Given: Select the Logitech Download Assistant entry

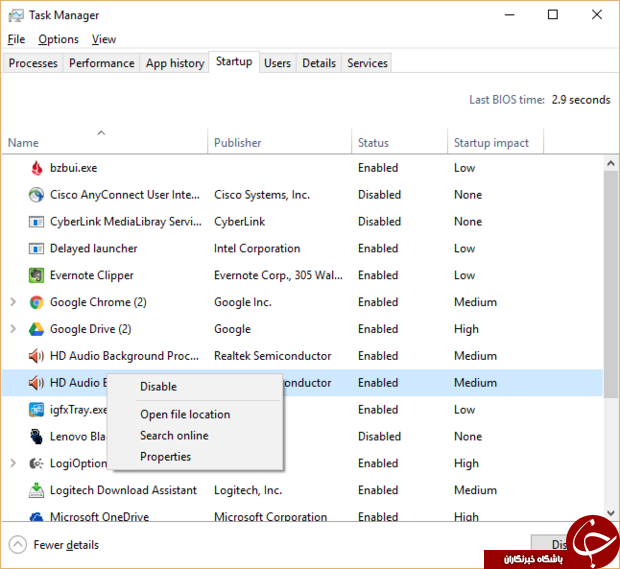Looking at the screenshot, I should point(123,490).
